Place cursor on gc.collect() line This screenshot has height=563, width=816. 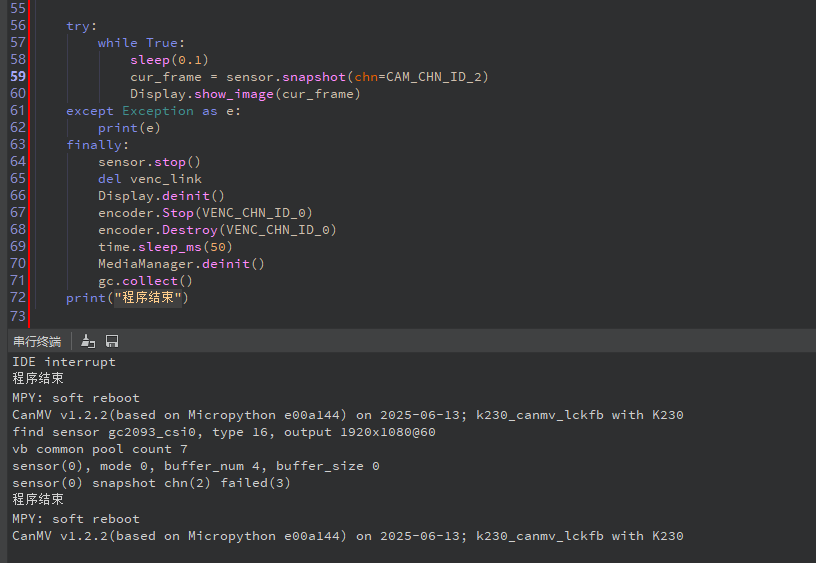click(x=144, y=280)
